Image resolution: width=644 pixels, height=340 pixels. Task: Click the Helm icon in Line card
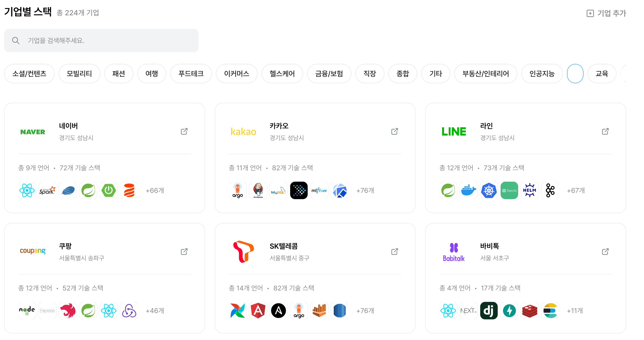point(530,190)
